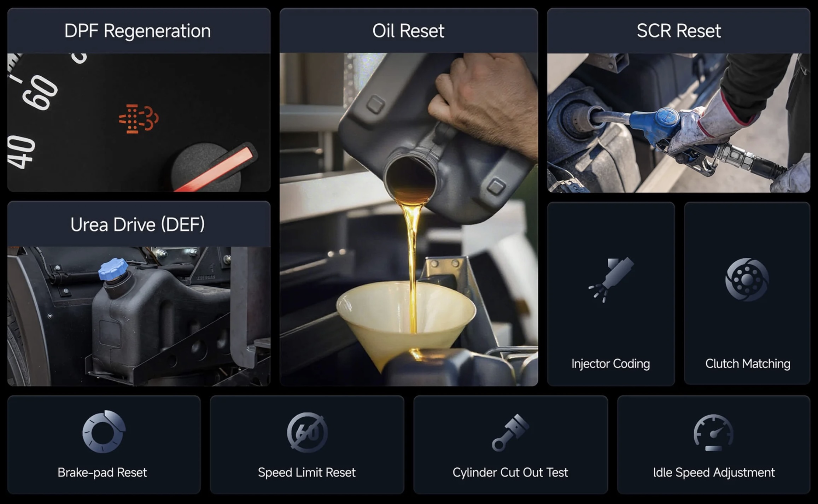The height and width of the screenshot is (504, 818).
Task: Click the oil pouring into funnel photo
Action: [x=409, y=219]
